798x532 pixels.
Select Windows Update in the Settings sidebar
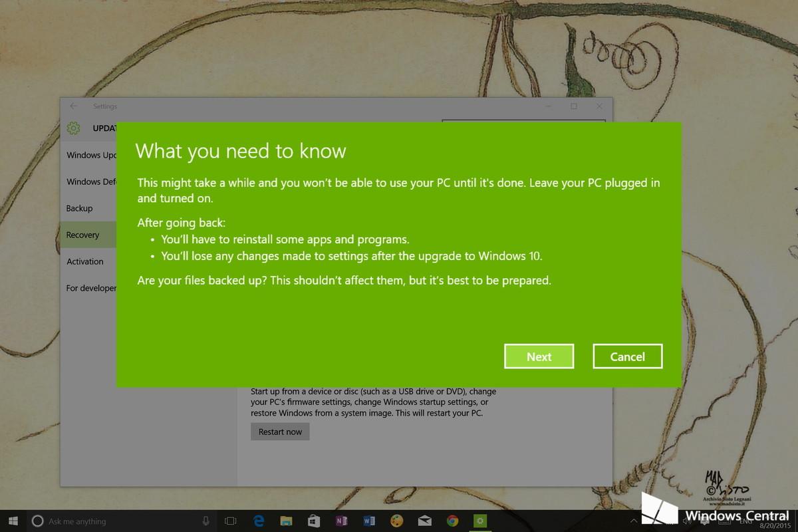pos(88,155)
